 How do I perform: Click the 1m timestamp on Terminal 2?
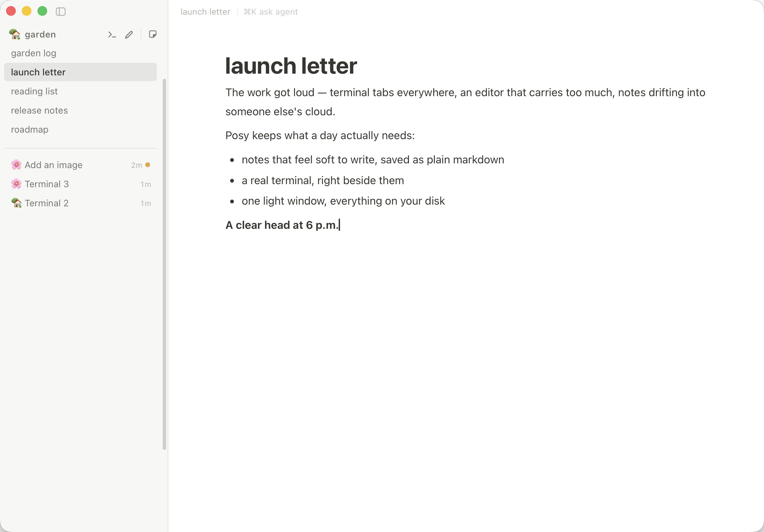(x=146, y=203)
